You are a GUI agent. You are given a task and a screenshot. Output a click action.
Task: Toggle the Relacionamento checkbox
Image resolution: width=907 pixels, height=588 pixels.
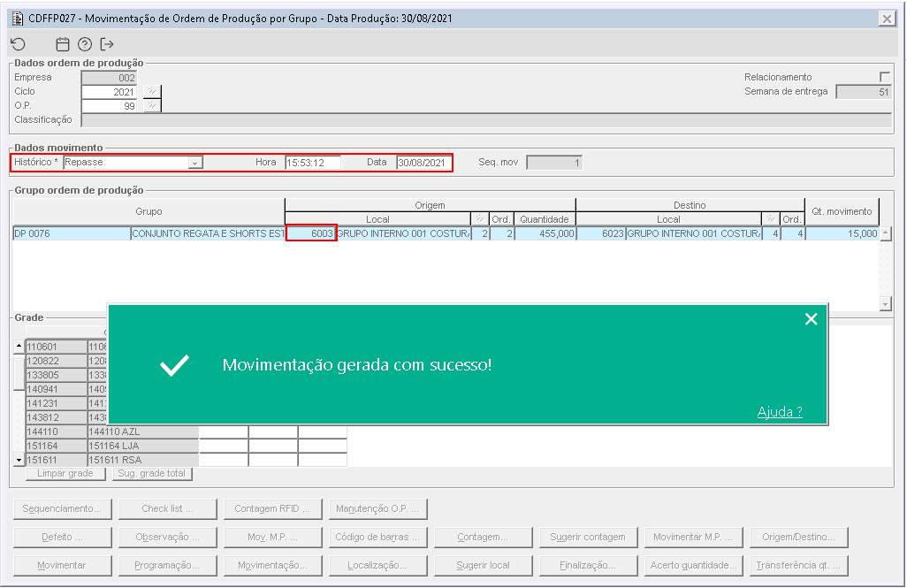[x=884, y=77]
